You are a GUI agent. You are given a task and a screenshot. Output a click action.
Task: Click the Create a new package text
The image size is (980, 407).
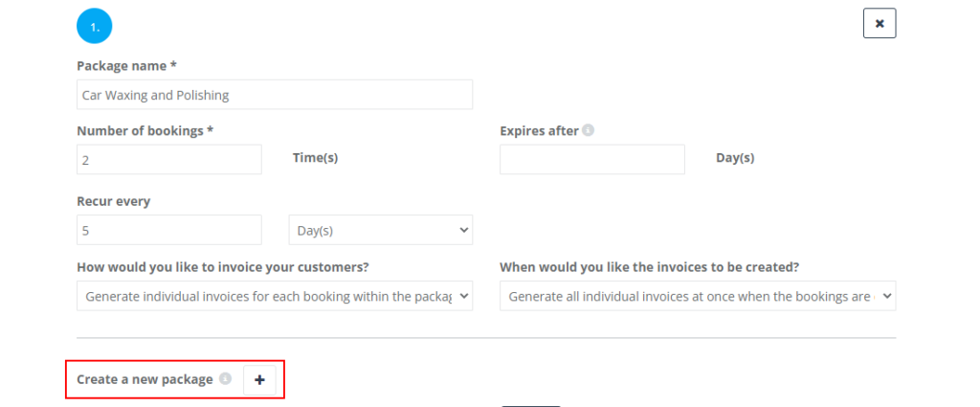pos(145,379)
